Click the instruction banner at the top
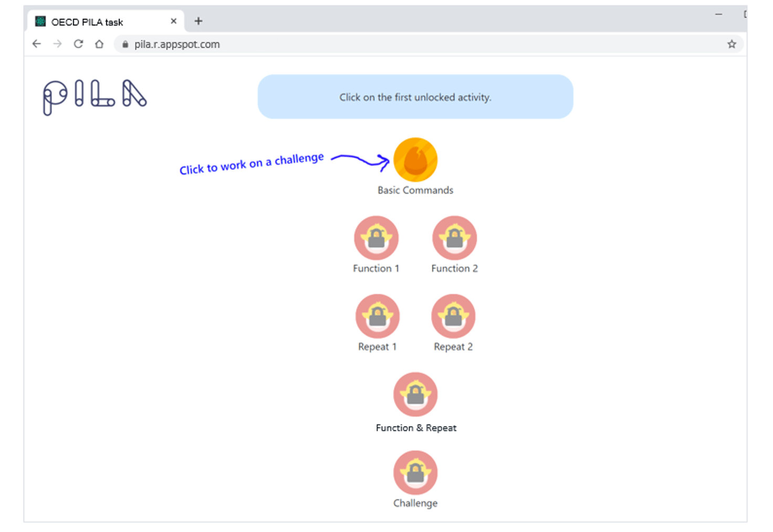773x532 pixels. click(415, 97)
